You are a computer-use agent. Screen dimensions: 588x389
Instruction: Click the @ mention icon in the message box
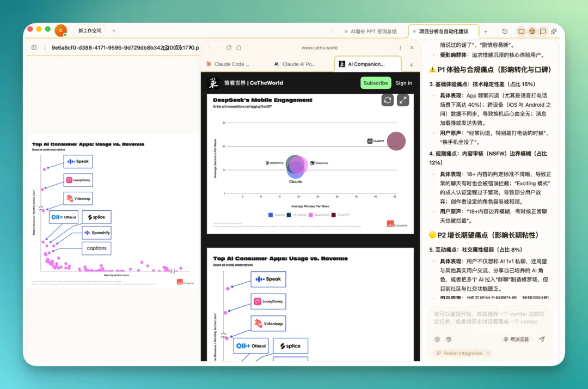(x=437, y=339)
